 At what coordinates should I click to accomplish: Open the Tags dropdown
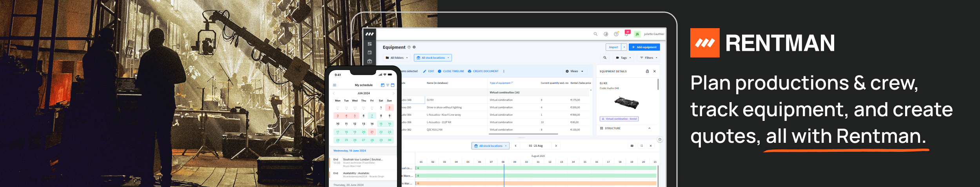(623, 58)
